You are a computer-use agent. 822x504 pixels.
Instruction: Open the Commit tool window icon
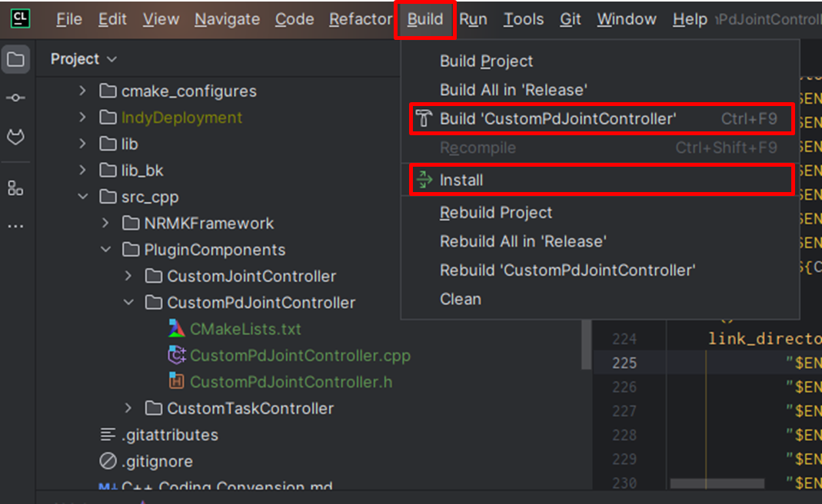pos(15,98)
